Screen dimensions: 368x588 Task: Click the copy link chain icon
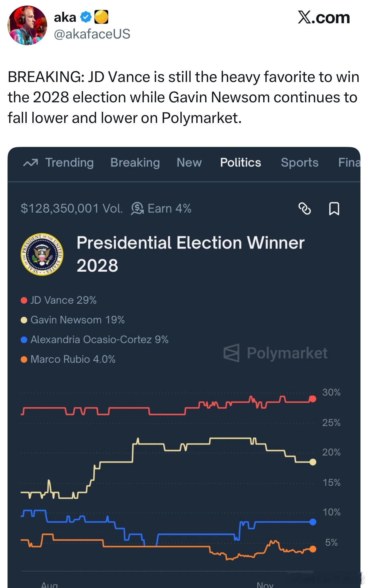click(x=304, y=209)
